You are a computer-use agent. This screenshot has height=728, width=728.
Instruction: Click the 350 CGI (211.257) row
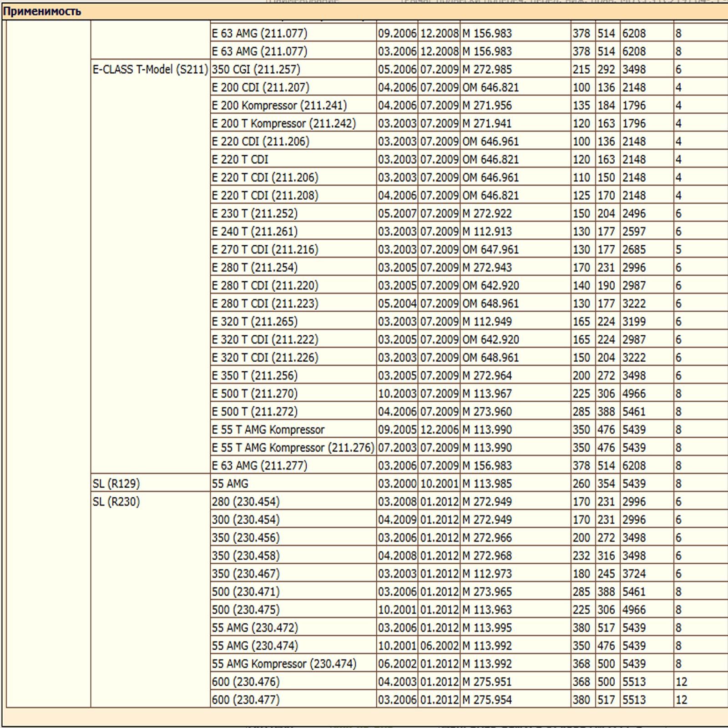pyautogui.click(x=256, y=70)
